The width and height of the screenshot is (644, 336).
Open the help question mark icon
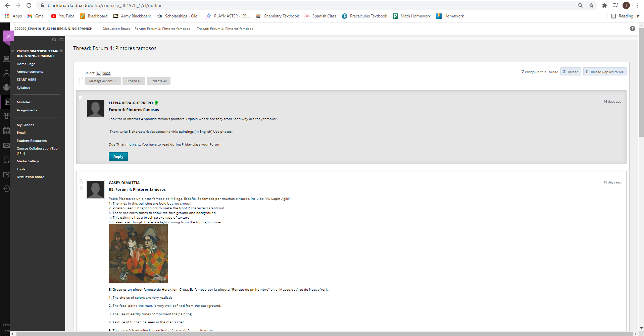click(x=633, y=29)
